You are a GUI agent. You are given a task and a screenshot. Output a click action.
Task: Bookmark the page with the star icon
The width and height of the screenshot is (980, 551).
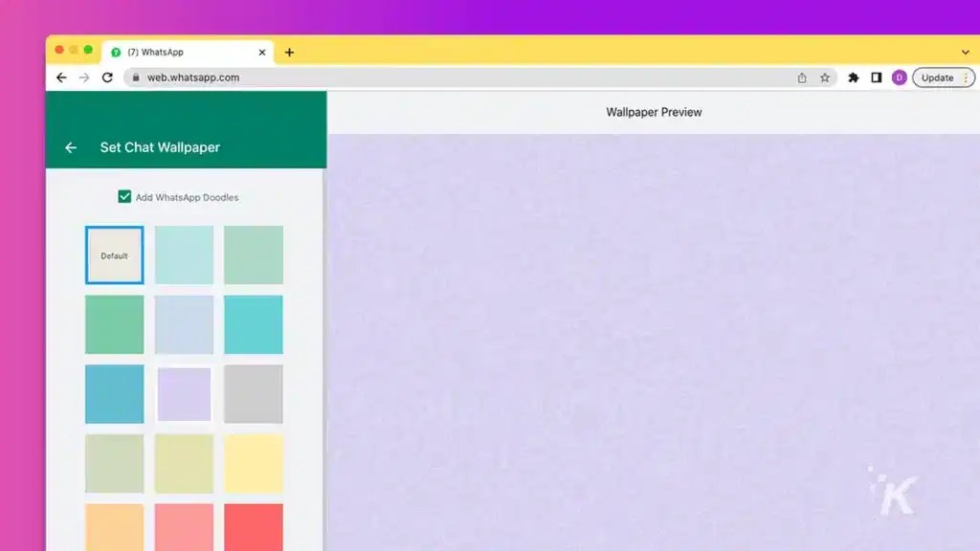click(x=825, y=77)
